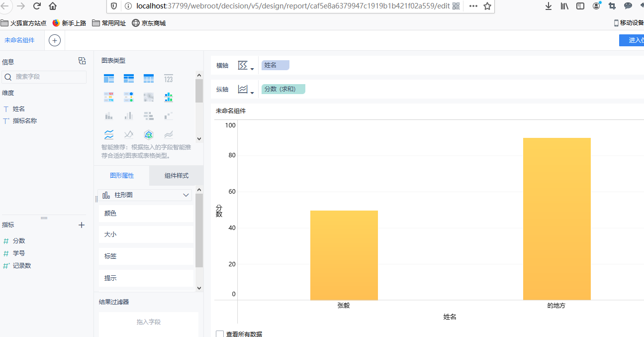Pick the color table chart icon
This screenshot has width=644, height=337.
(x=109, y=97)
